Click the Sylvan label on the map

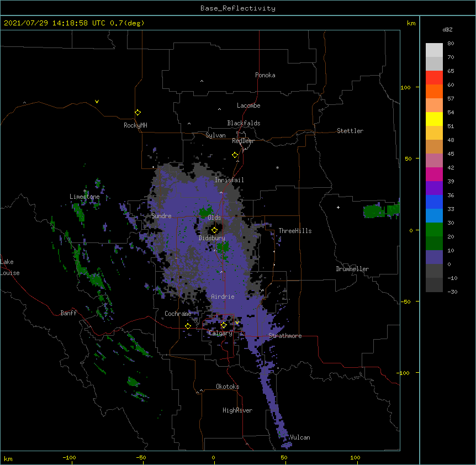215,135
